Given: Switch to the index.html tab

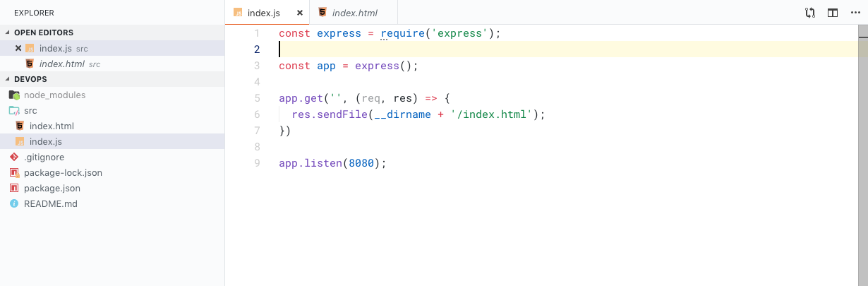Looking at the screenshot, I should pyautogui.click(x=354, y=13).
